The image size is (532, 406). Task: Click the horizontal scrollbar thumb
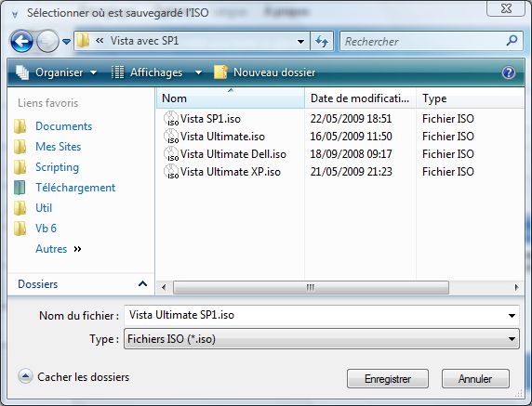coord(311,287)
